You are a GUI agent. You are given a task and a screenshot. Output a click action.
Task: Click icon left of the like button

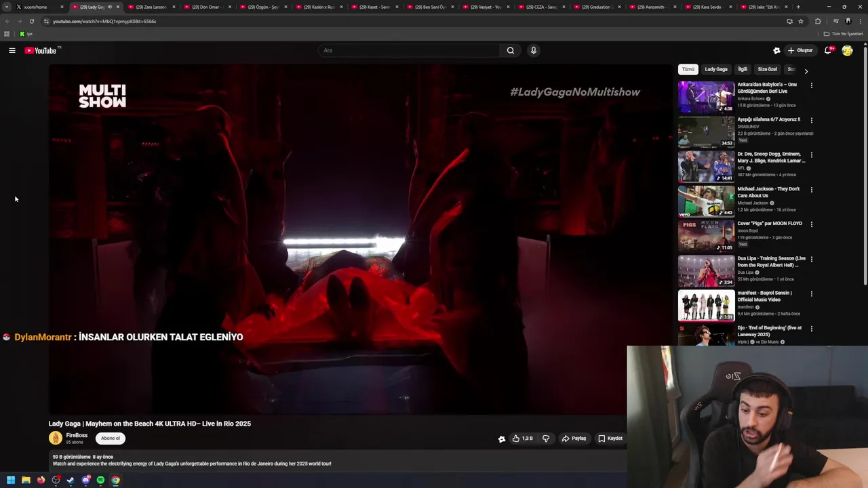(x=502, y=439)
